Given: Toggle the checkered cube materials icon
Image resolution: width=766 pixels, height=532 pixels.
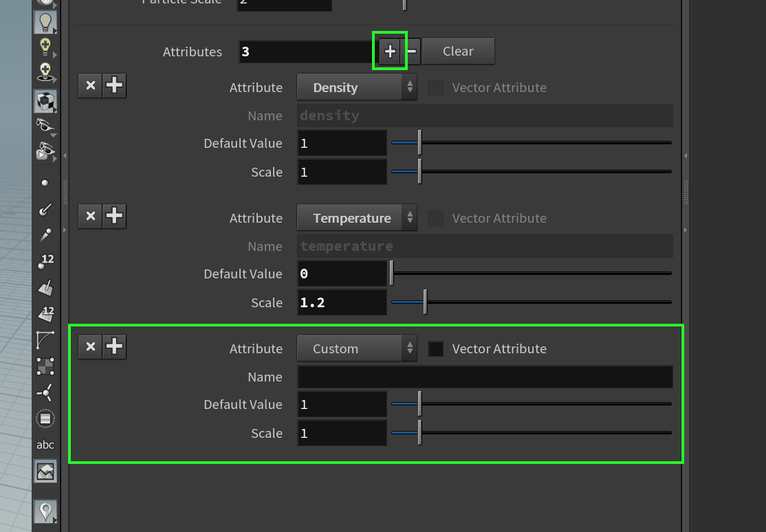Looking at the screenshot, I should coord(45,102).
